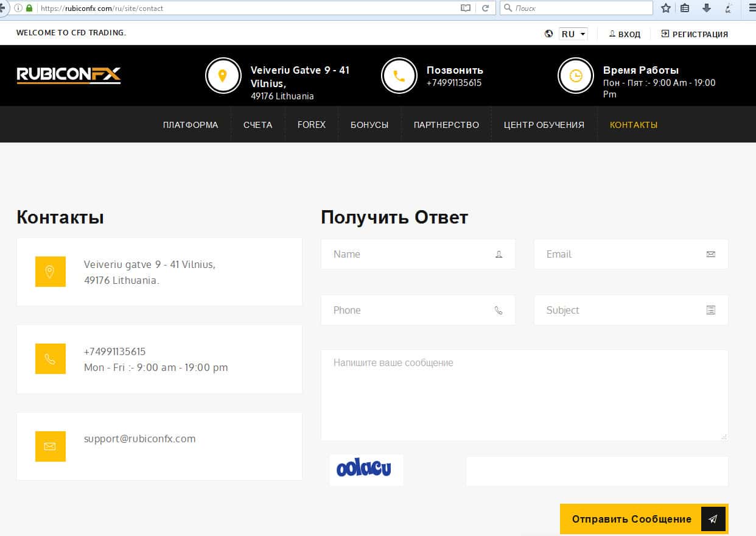Click the RubiconFX logo
Screen dimensions: 756x536
(68, 75)
